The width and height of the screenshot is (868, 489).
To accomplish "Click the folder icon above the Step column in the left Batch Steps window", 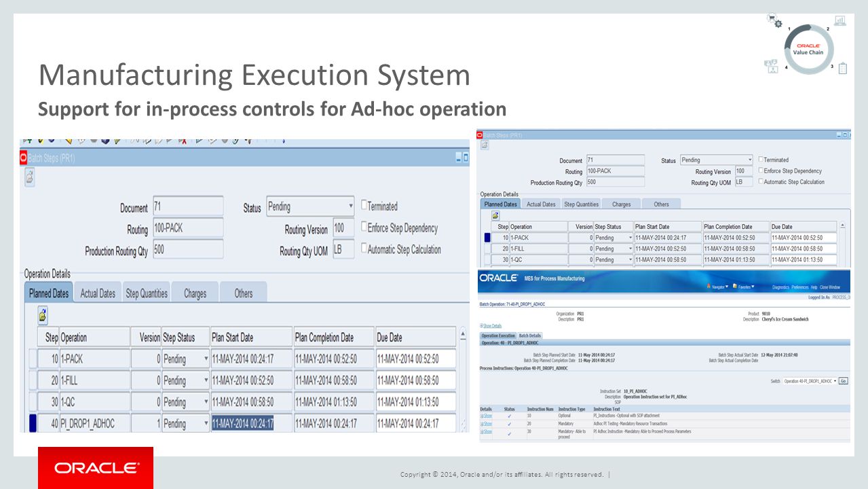I will (43, 314).
